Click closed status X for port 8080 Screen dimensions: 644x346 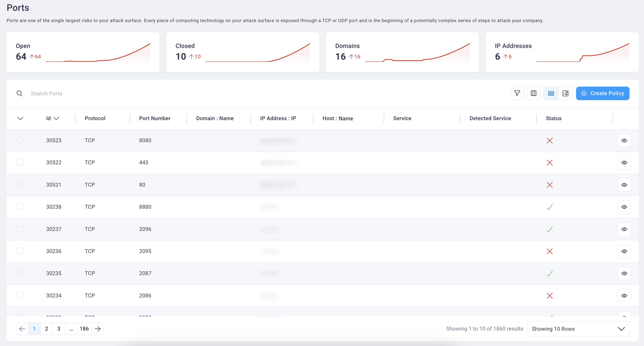[550, 141]
